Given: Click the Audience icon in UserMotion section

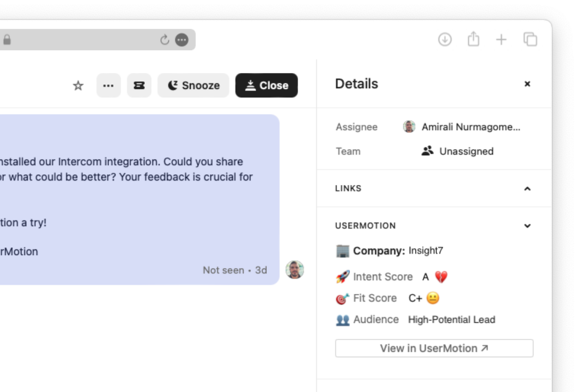Looking at the screenshot, I should click(x=342, y=319).
